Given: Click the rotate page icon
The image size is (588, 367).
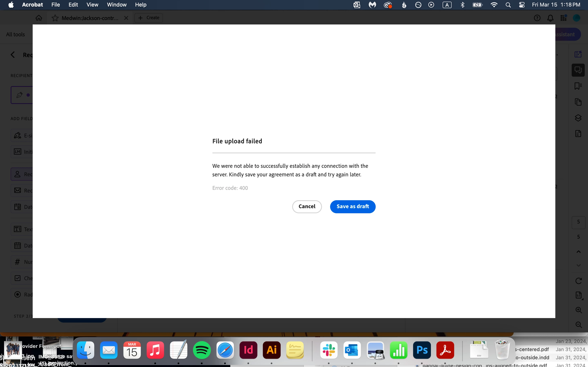Looking at the screenshot, I should [579, 281].
